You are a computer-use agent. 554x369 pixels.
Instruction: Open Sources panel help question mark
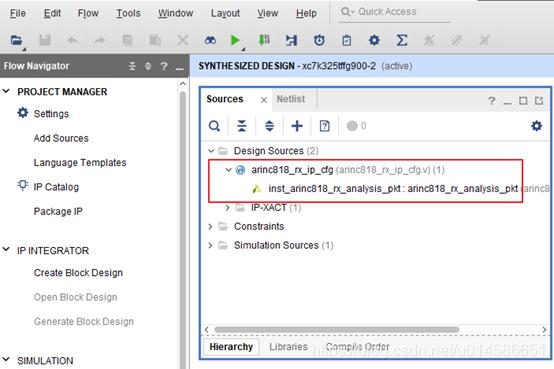point(491,101)
